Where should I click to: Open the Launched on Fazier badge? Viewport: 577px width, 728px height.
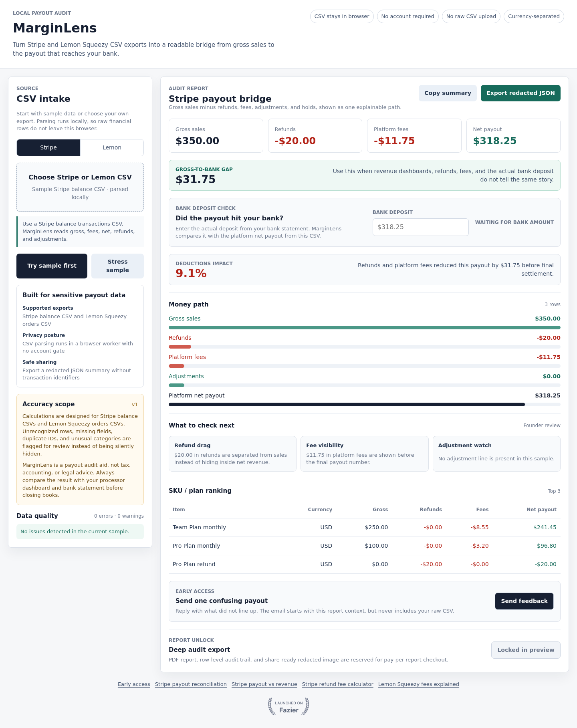288,706
